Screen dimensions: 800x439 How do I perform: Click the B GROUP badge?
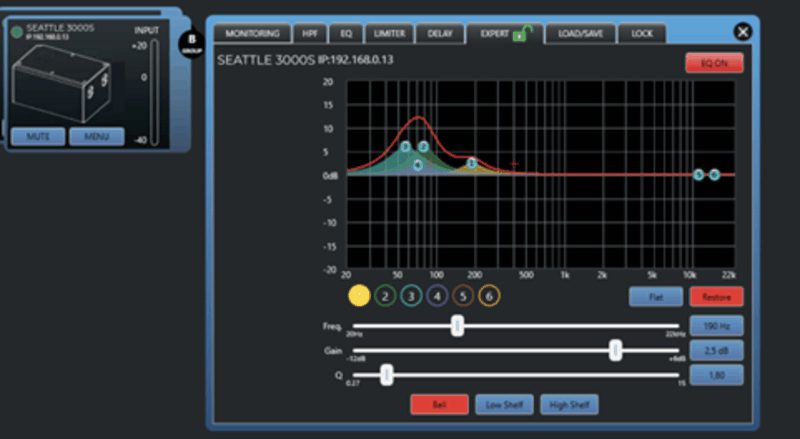192,43
